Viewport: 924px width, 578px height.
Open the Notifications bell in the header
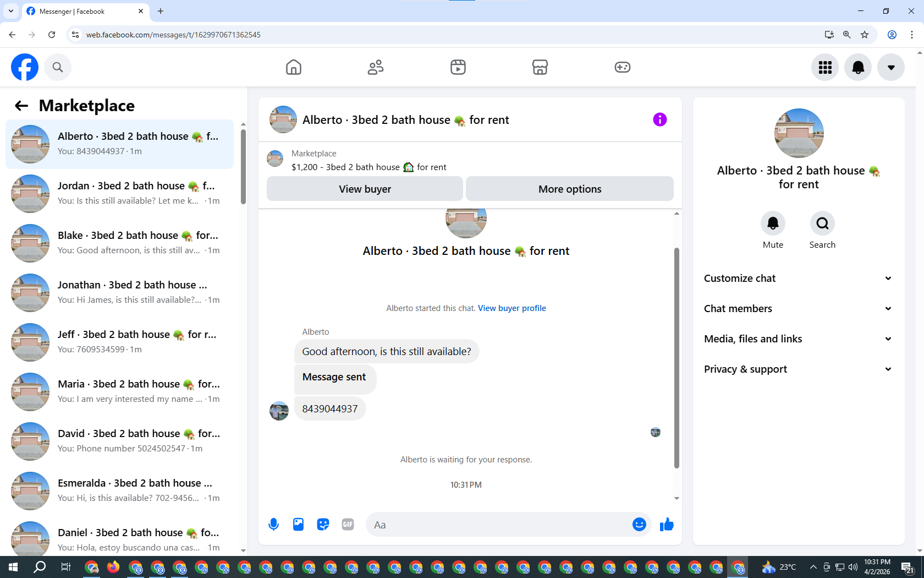point(858,67)
